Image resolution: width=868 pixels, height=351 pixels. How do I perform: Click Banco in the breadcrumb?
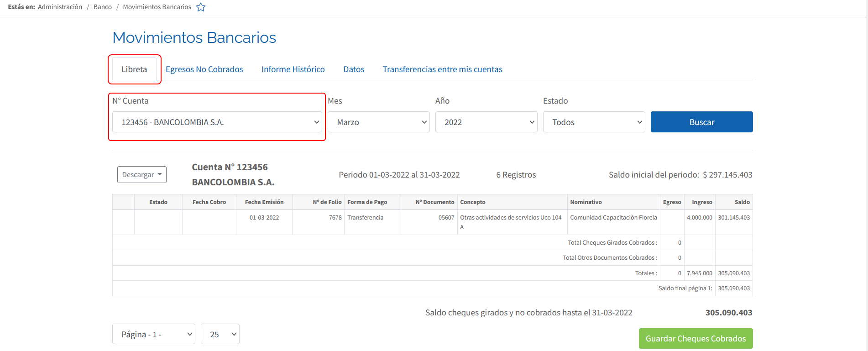(x=103, y=7)
